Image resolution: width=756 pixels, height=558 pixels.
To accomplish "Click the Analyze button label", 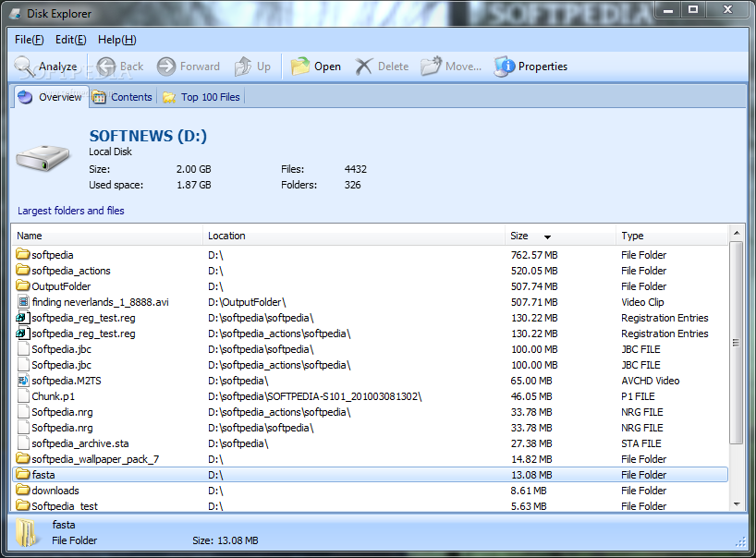I will point(58,67).
